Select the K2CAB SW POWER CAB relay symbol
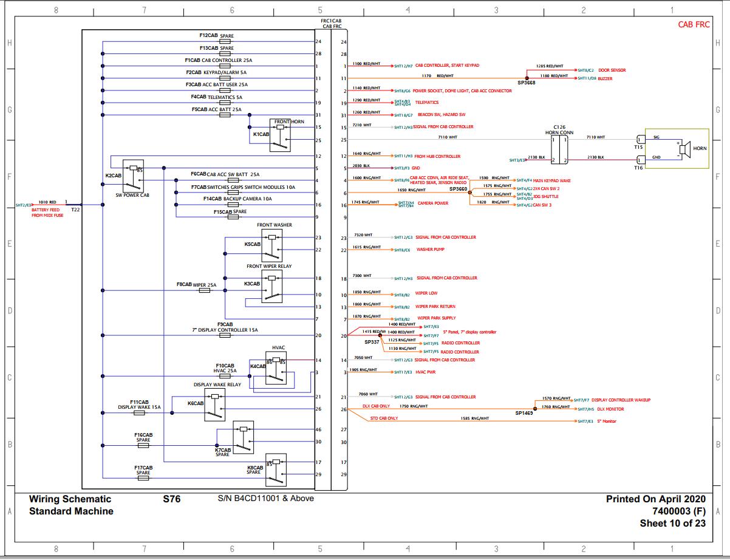730x560 pixels. pyautogui.click(x=134, y=176)
